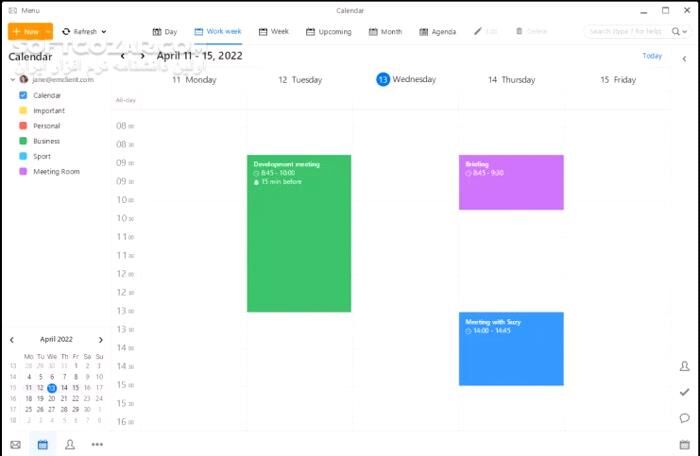Image resolution: width=700 pixels, height=456 pixels.
Task: Collapse the jane@emclient.com account tree
Action: tap(11, 79)
